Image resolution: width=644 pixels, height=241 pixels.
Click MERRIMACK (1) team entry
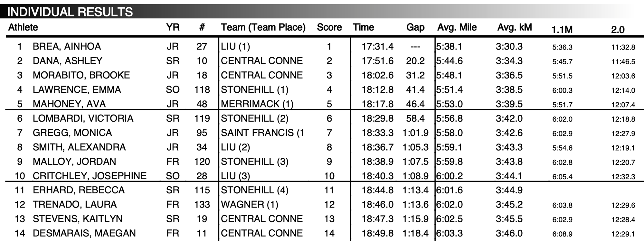point(257,104)
